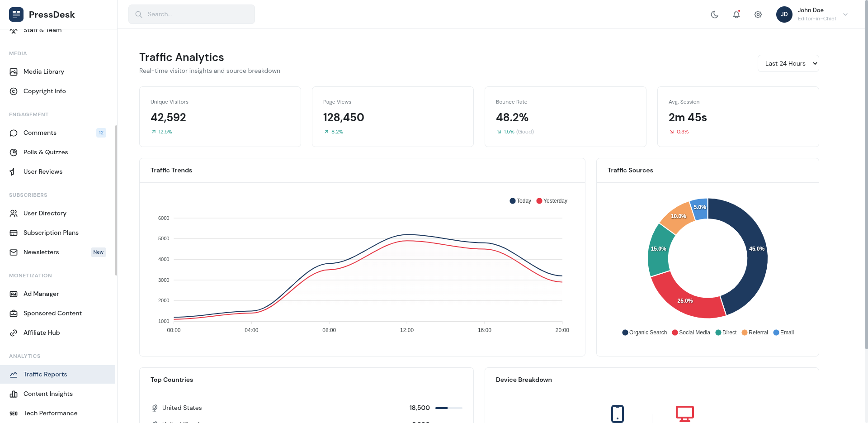Toggle dark mode with moon icon
Image resolution: width=868 pixels, height=423 pixels.
(715, 14)
